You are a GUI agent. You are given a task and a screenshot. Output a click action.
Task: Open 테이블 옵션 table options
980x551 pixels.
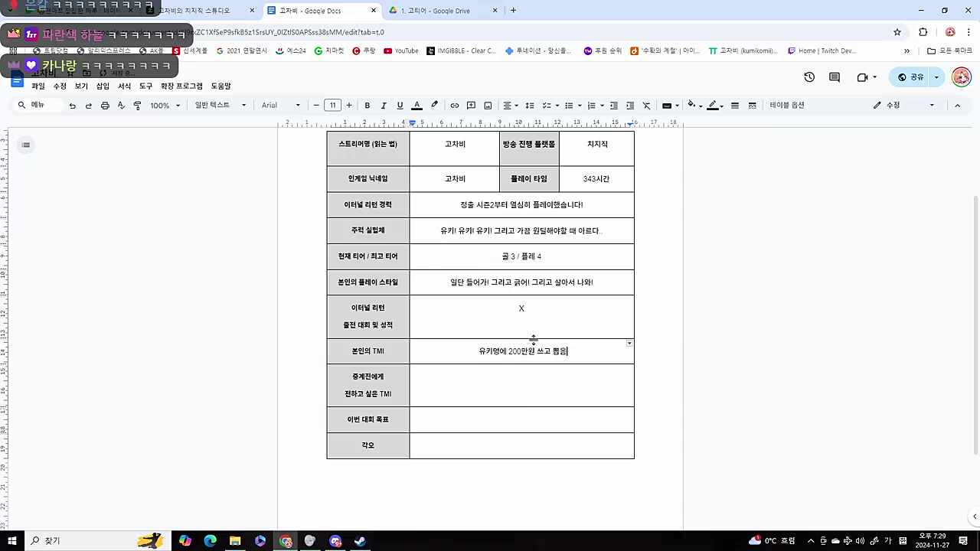(x=787, y=106)
